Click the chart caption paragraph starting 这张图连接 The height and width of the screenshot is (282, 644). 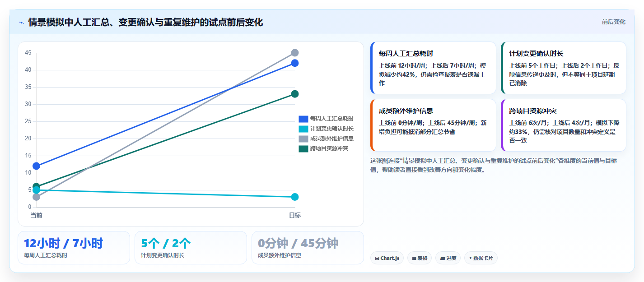[494, 165]
